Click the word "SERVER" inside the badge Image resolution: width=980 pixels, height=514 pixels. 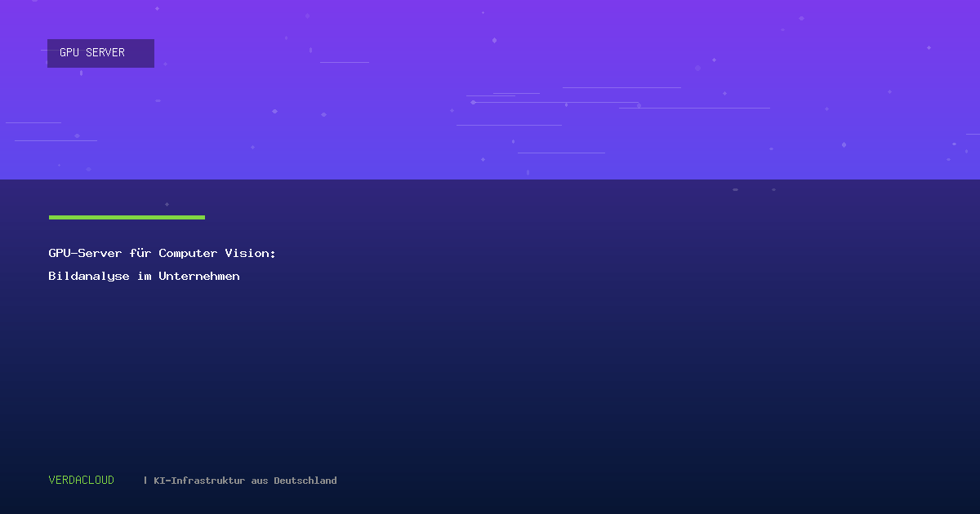[x=105, y=53]
